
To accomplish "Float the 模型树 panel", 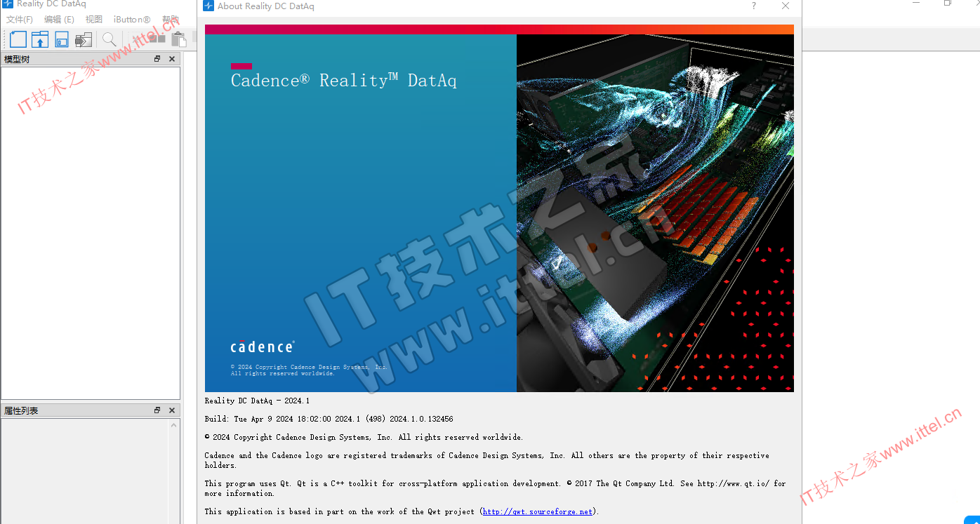I will [157, 59].
